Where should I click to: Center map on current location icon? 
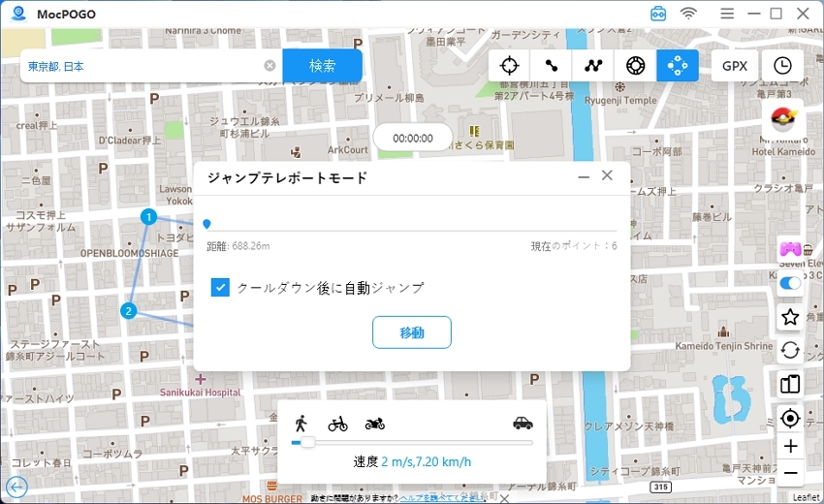pyautogui.click(x=790, y=419)
